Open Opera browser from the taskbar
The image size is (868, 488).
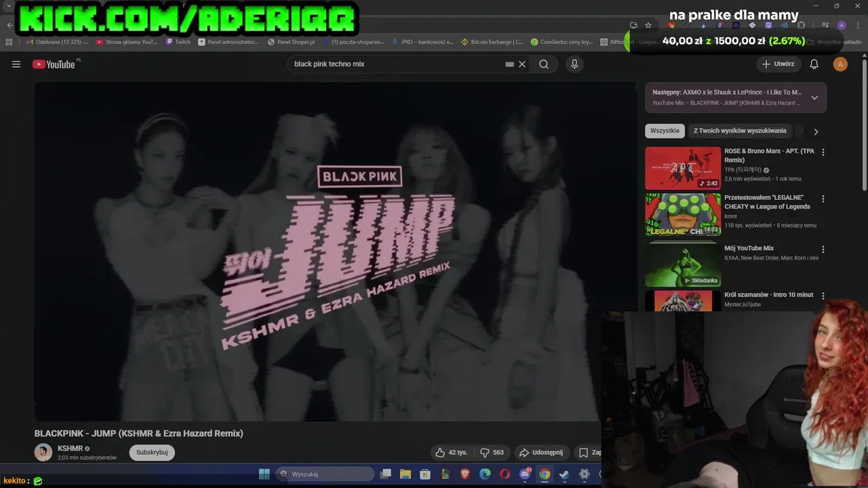505,474
